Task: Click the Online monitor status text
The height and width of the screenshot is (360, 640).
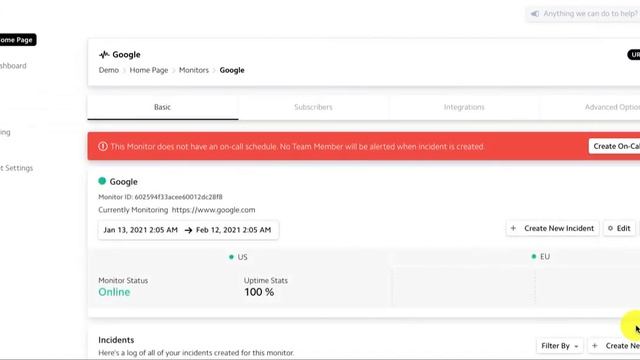Action: (x=114, y=292)
